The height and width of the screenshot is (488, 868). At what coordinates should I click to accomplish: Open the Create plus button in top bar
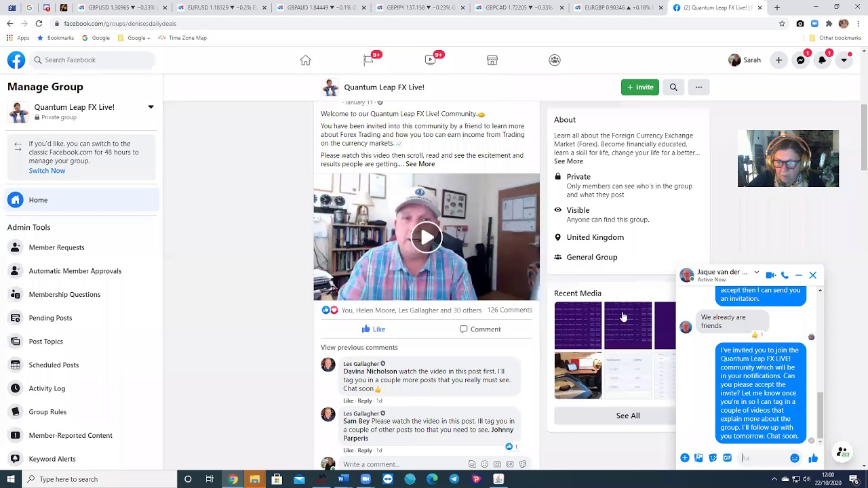[778, 60]
